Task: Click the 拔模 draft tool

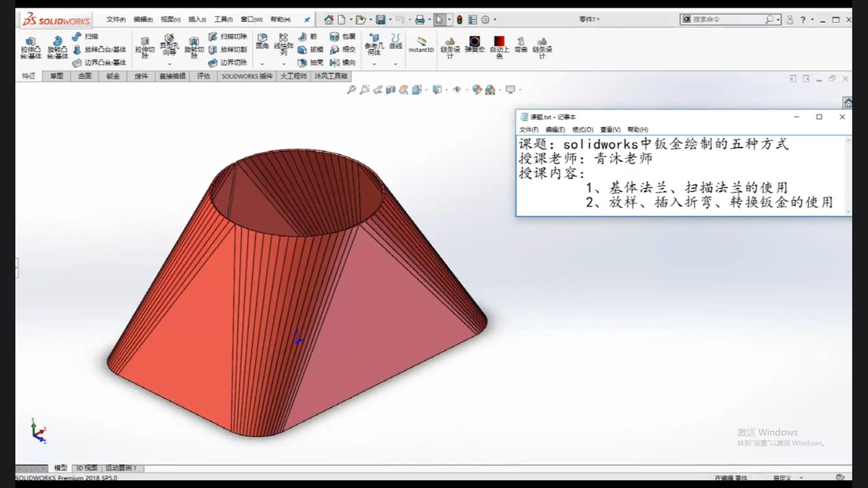Action: click(311, 49)
